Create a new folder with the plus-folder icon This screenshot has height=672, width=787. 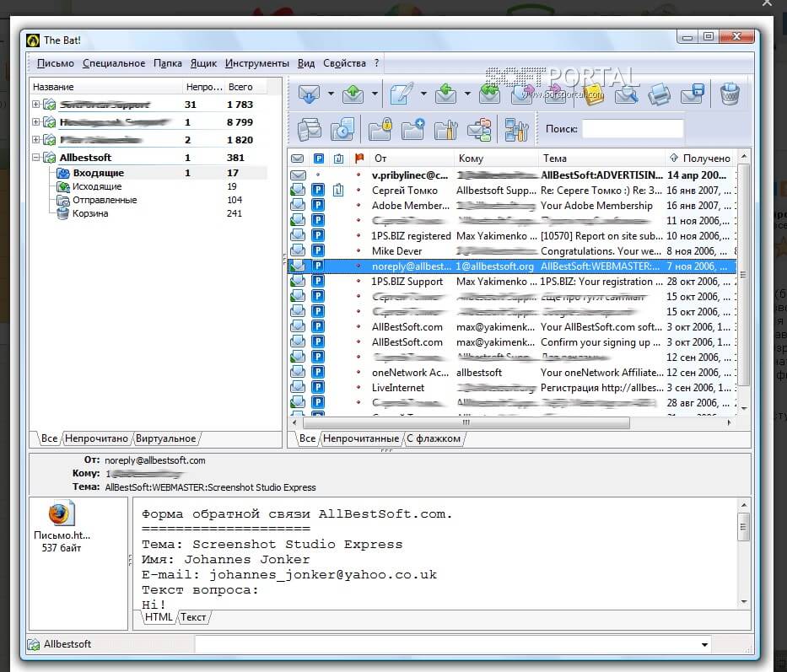click(x=413, y=130)
